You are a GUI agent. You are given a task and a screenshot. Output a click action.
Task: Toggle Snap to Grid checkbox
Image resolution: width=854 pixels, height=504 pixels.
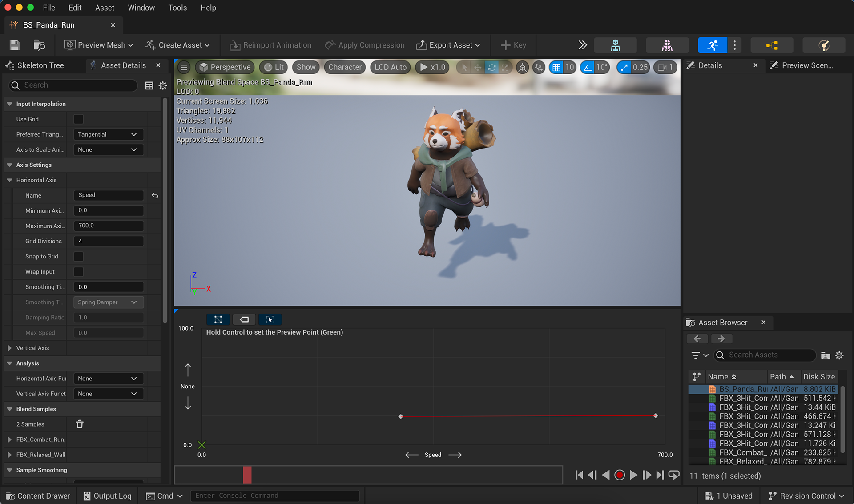[x=78, y=257]
